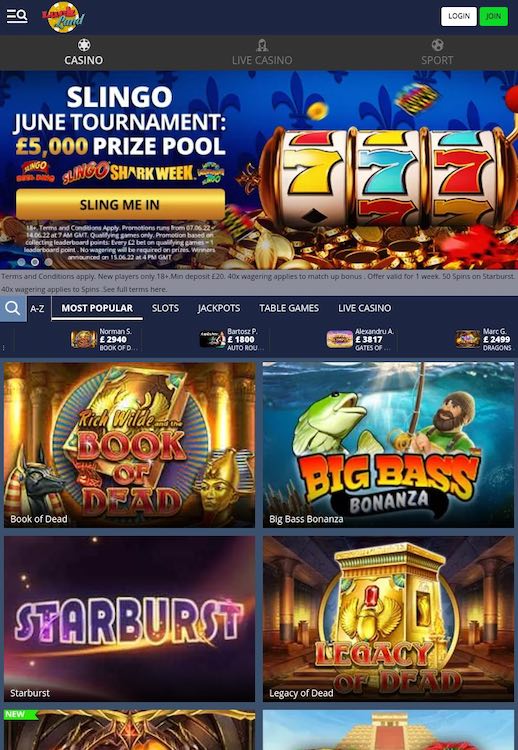Image resolution: width=518 pixels, height=750 pixels.
Task: Select the second carousel slide dot
Action: (35, 262)
